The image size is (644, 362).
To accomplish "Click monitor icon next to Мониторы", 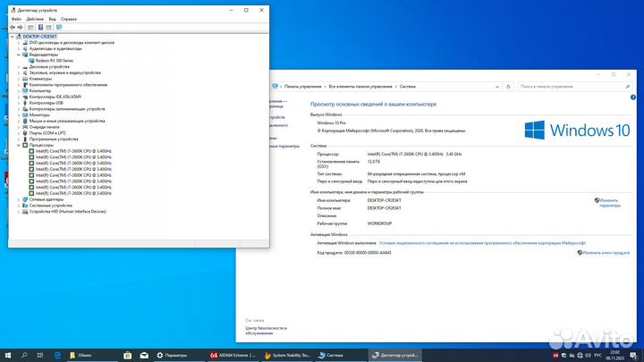I will pyautogui.click(x=25, y=115).
